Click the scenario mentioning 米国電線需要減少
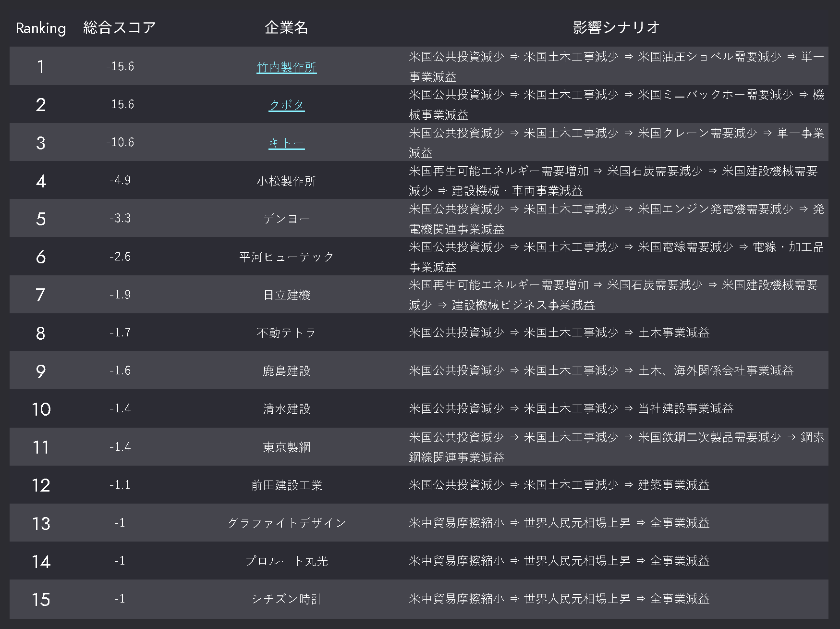 [616, 257]
